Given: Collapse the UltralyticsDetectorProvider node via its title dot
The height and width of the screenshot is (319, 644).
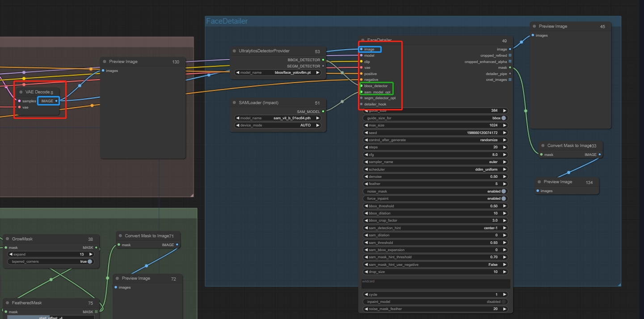Looking at the screenshot, I should click(234, 51).
